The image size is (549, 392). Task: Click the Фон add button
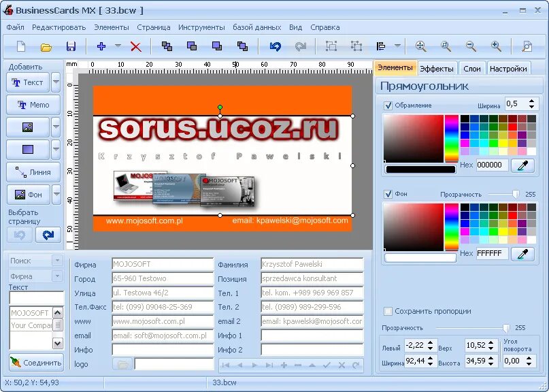[x=28, y=195]
